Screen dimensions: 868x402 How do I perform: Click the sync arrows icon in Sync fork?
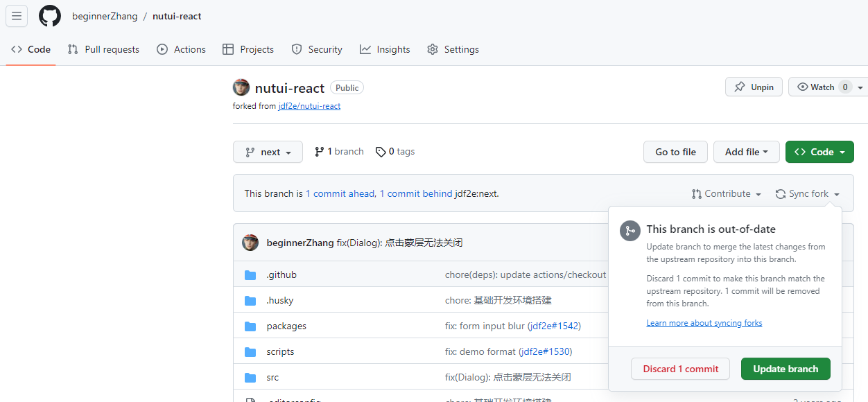click(781, 194)
